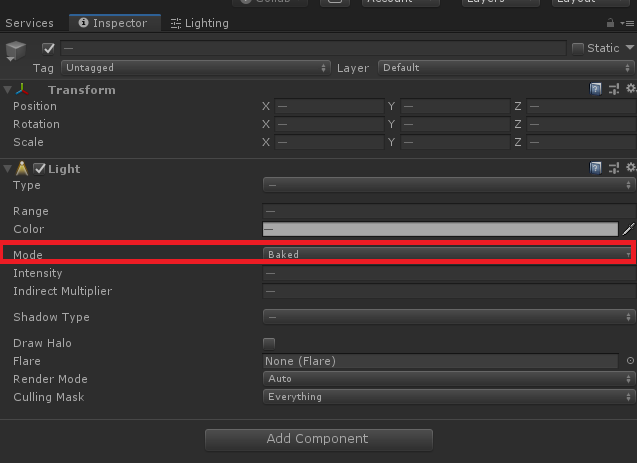Click the Rotation Y field
This screenshot has height=463, width=637.
tap(455, 124)
